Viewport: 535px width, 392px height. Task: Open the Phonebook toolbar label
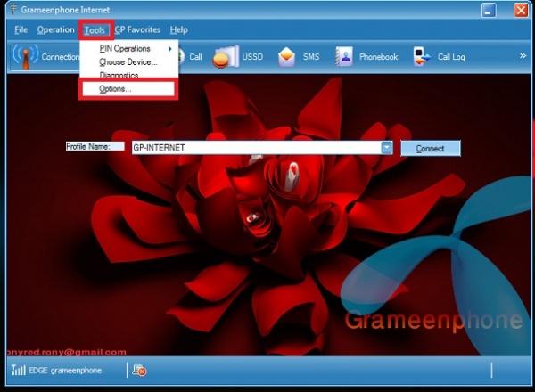pyautogui.click(x=378, y=57)
